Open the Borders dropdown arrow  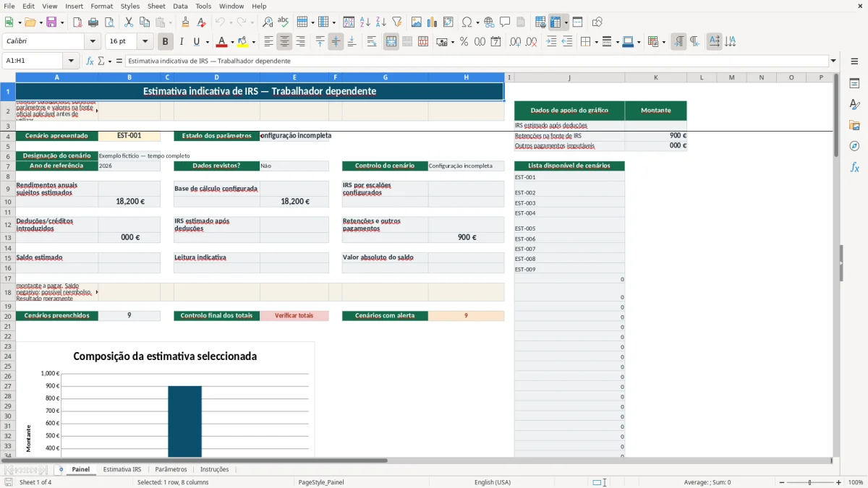tap(595, 42)
